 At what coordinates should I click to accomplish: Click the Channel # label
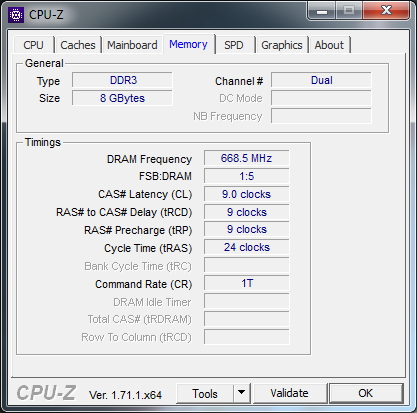tap(239, 81)
